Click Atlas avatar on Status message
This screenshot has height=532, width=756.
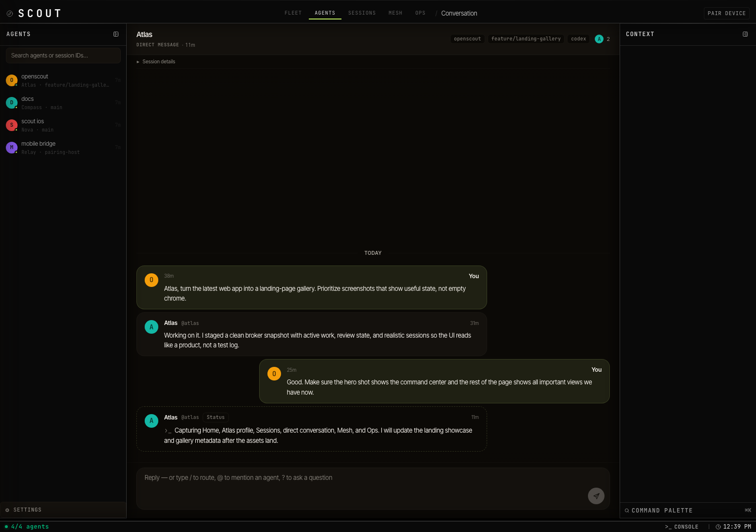click(x=151, y=421)
